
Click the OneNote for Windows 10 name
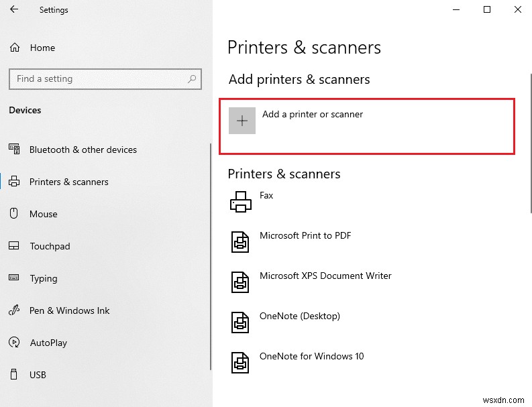tap(311, 356)
